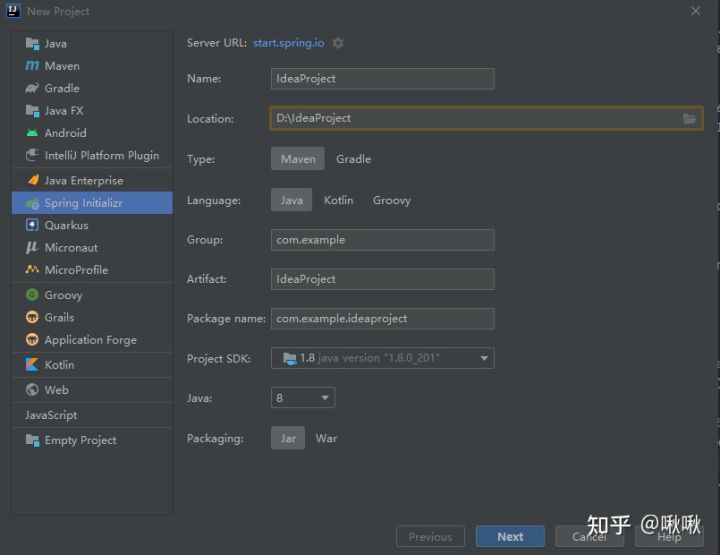Click the Java FX folder icon
720x555 pixels.
[32, 111]
